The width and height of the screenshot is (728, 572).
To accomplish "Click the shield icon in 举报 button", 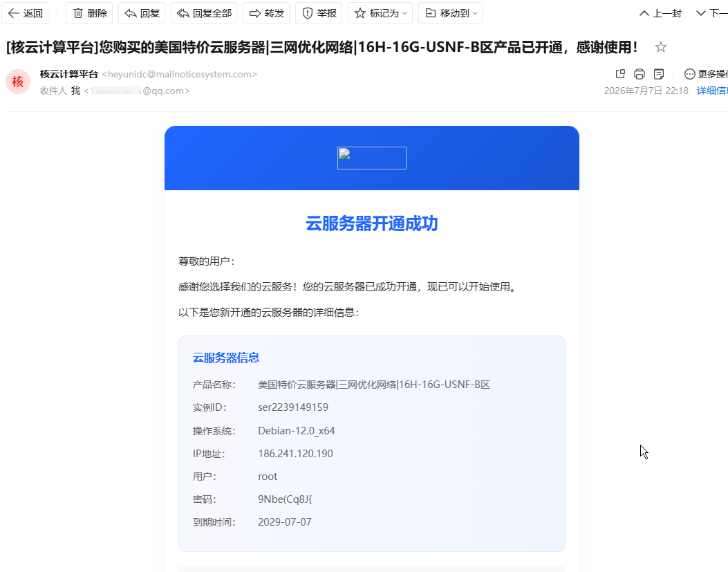I will pyautogui.click(x=308, y=13).
